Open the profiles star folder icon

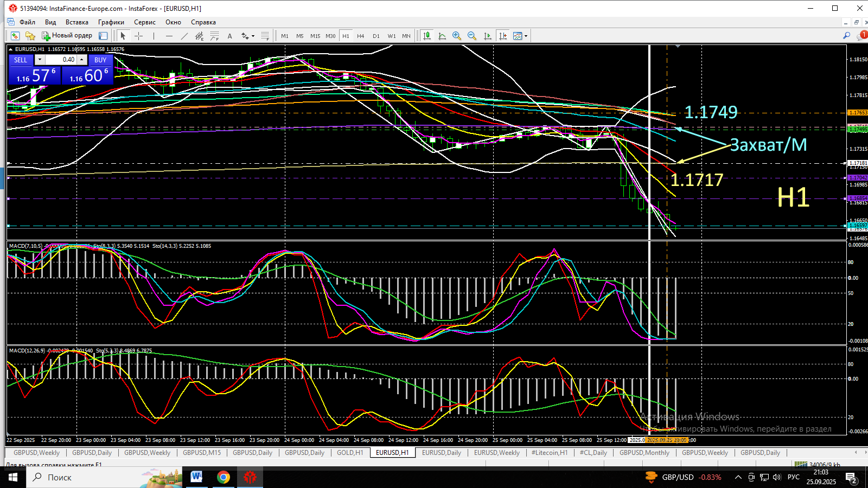click(30, 36)
